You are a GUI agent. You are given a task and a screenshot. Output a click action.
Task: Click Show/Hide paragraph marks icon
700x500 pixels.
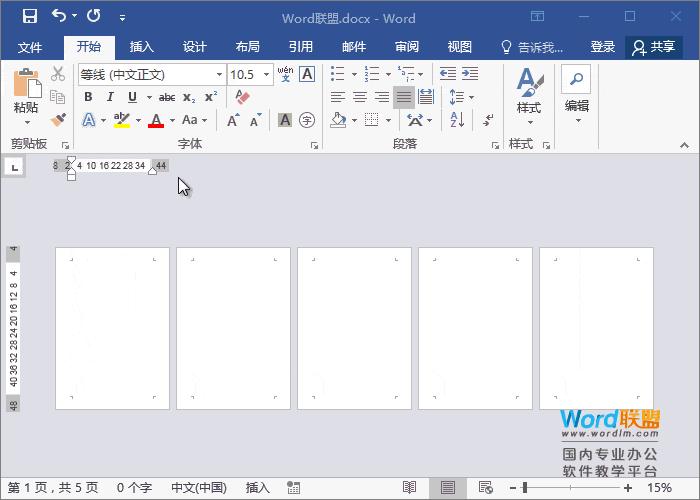[488, 120]
